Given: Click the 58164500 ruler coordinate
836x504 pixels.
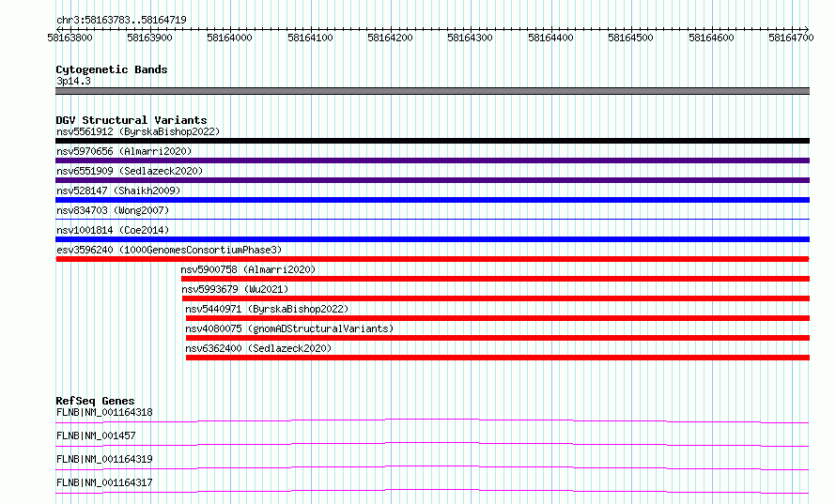Looking at the screenshot, I should pos(630,38).
